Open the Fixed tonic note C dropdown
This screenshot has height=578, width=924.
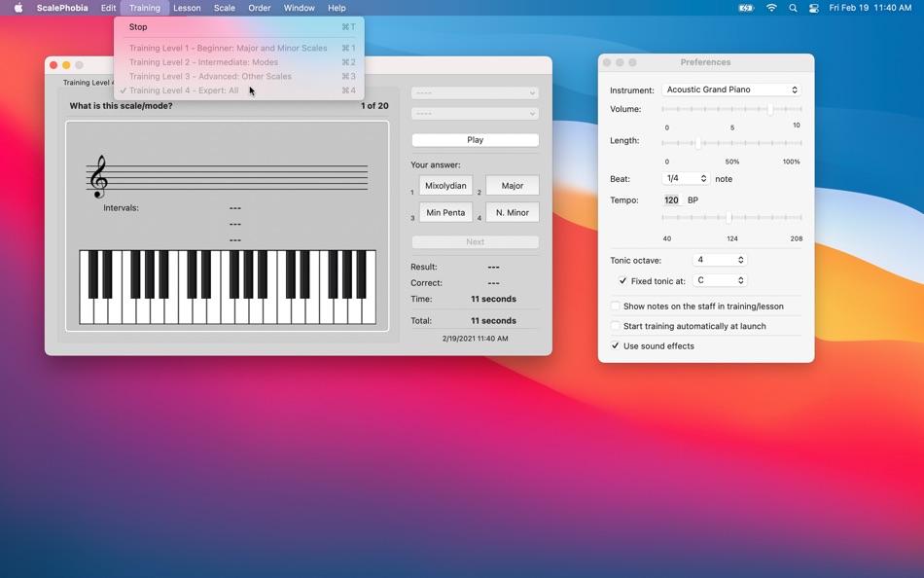tap(720, 280)
